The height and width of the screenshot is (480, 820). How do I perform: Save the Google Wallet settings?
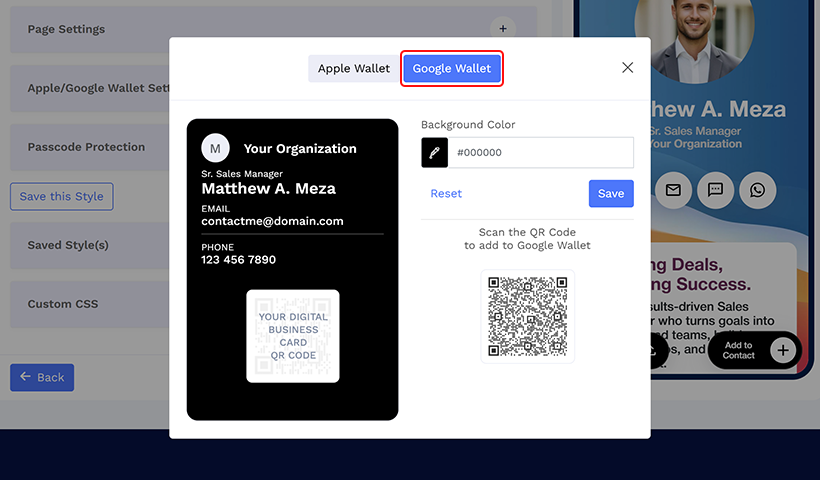point(611,193)
